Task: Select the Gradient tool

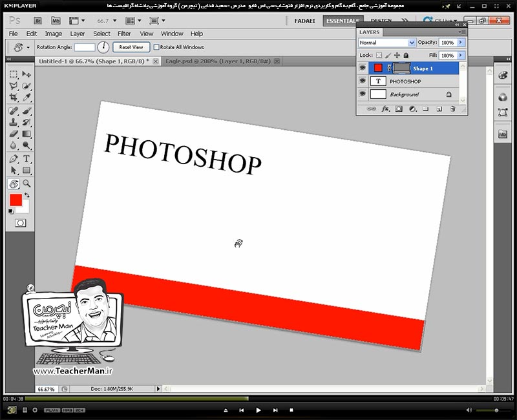Action: tap(26, 134)
